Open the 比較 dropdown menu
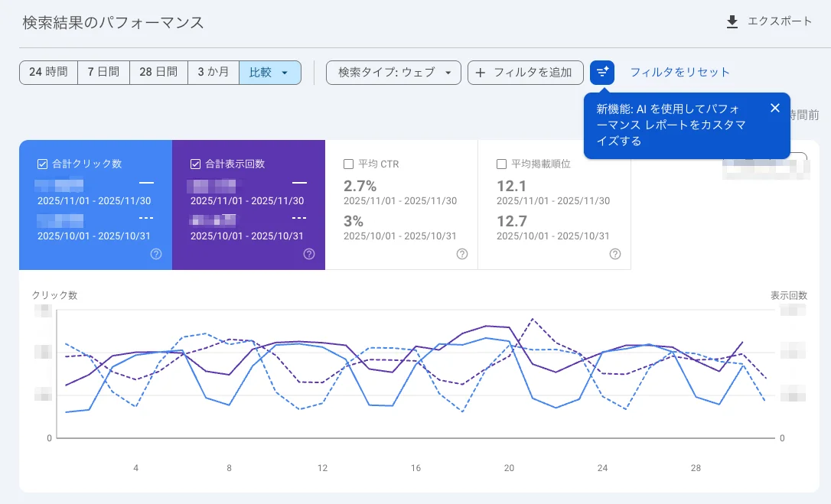The image size is (831, 504). tap(269, 73)
